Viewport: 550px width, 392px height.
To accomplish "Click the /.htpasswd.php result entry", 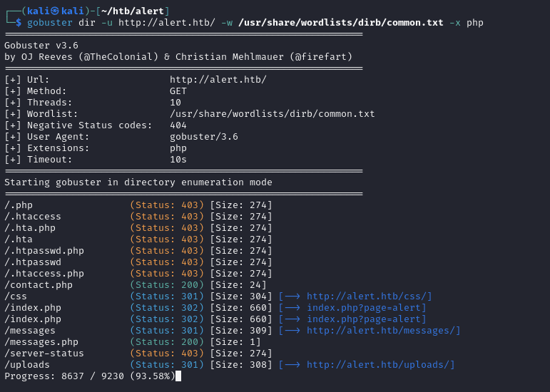I will click(44, 251).
